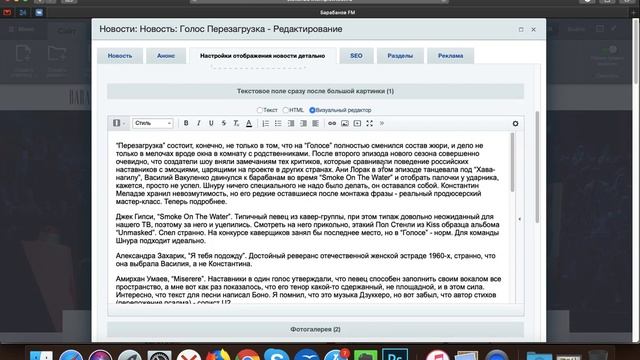
Task: Insert a video using the media icon
Action: coord(357,123)
